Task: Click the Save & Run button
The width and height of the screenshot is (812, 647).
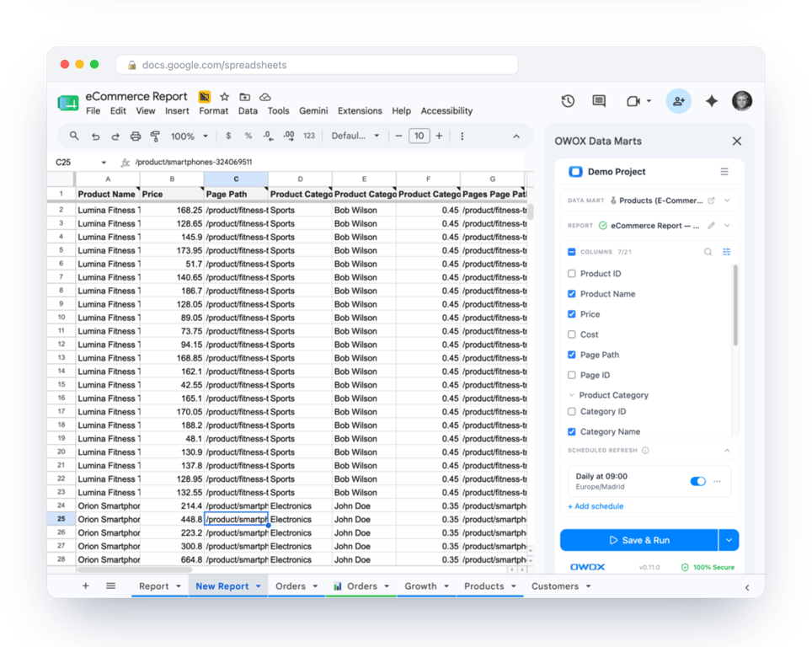Action: [639, 540]
